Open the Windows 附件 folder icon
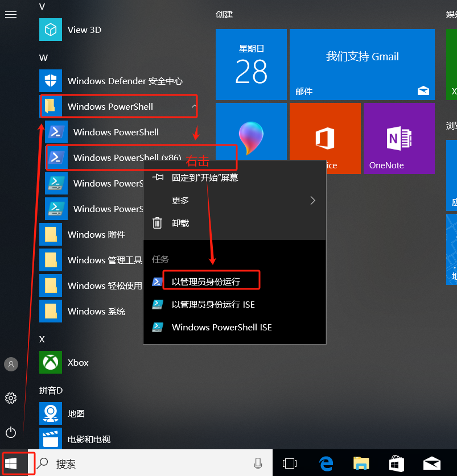457x476 pixels. click(x=51, y=234)
